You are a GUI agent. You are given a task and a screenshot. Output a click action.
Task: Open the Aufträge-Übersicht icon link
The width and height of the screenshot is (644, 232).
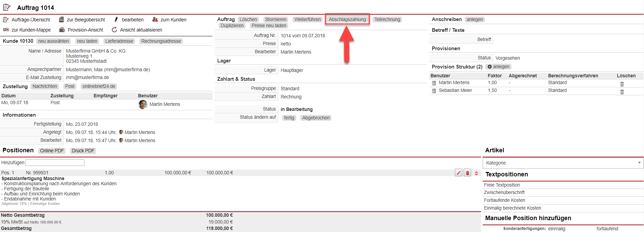pos(6,20)
